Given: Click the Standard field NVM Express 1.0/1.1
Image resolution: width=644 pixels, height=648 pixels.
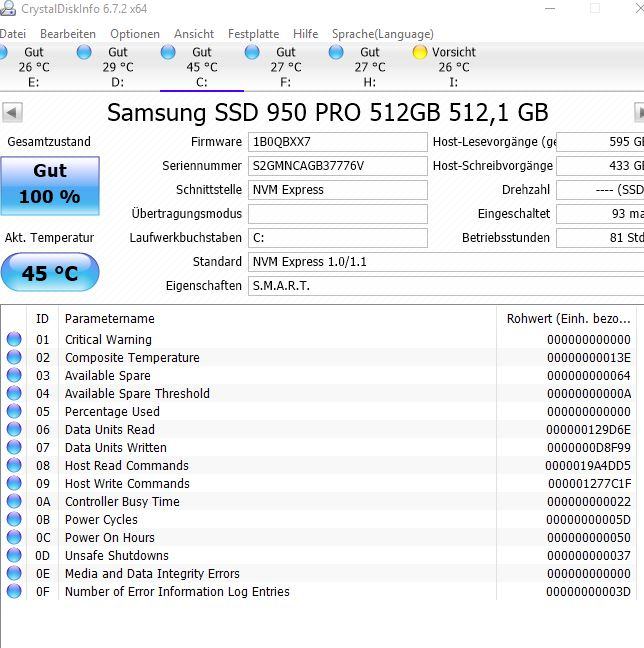Looking at the screenshot, I should [446, 262].
